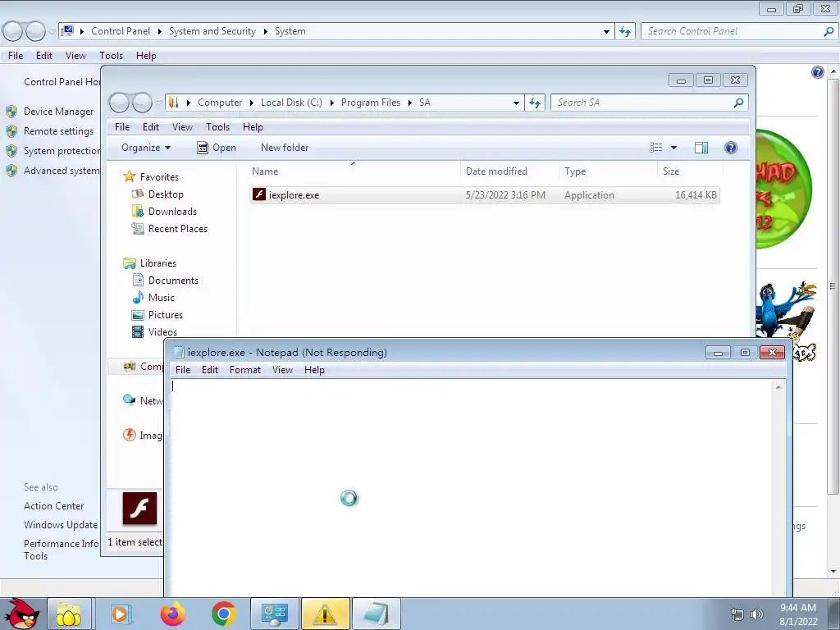This screenshot has height=630, width=840.
Task: Close the Not Responding Notepad window
Action: [x=772, y=352]
